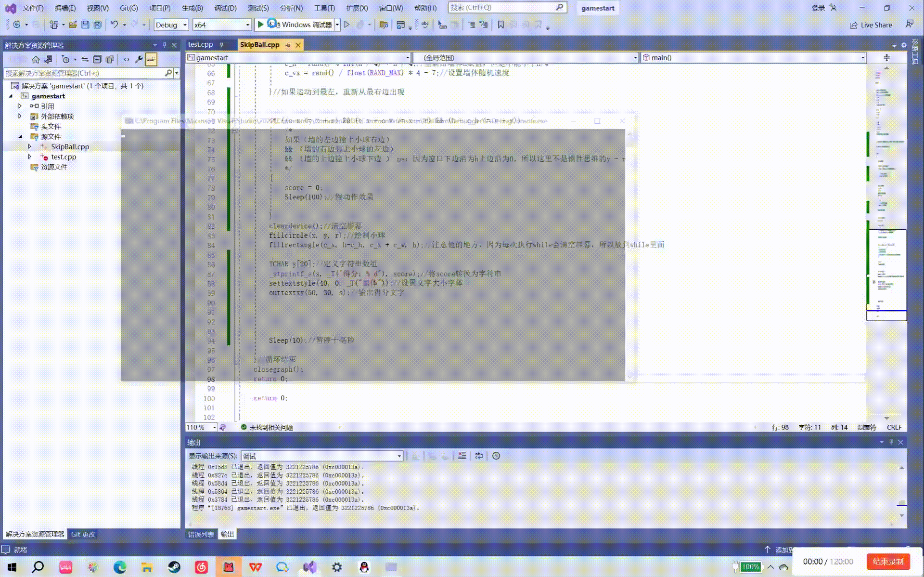Open the x64 platform dropdown

coord(247,25)
